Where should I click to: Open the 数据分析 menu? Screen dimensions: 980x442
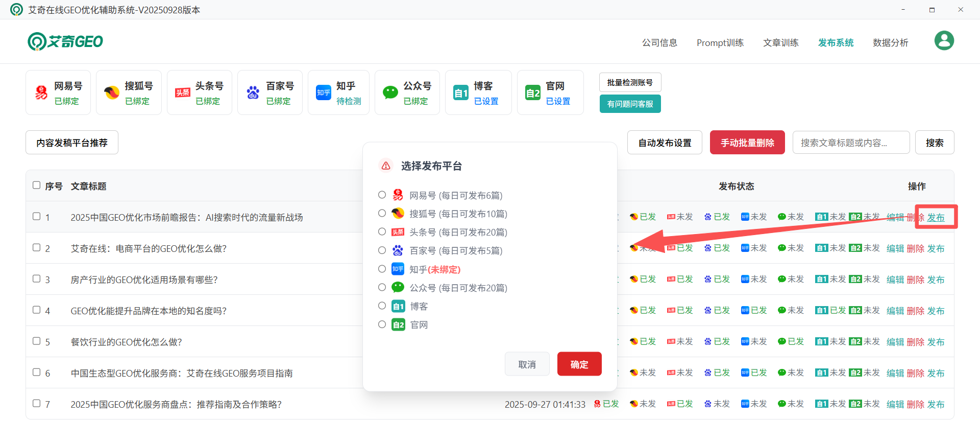890,43
